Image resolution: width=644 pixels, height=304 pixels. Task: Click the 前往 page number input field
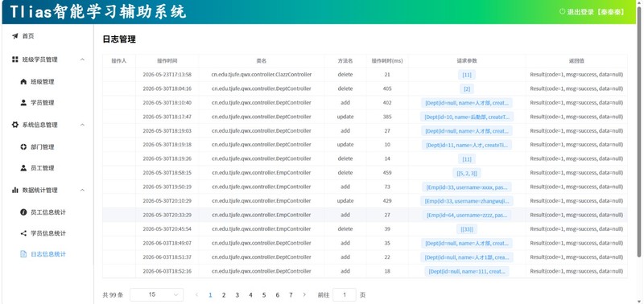pyautogui.click(x=345, y=294)
